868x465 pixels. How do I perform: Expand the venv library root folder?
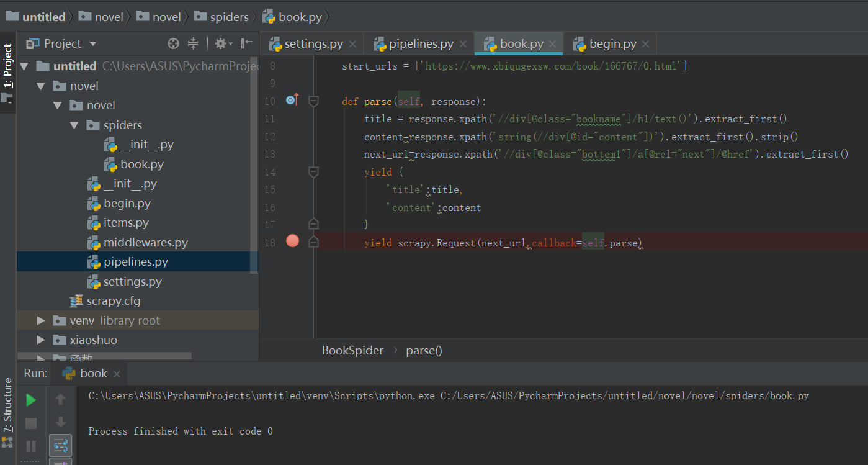[x=41, y=320]
